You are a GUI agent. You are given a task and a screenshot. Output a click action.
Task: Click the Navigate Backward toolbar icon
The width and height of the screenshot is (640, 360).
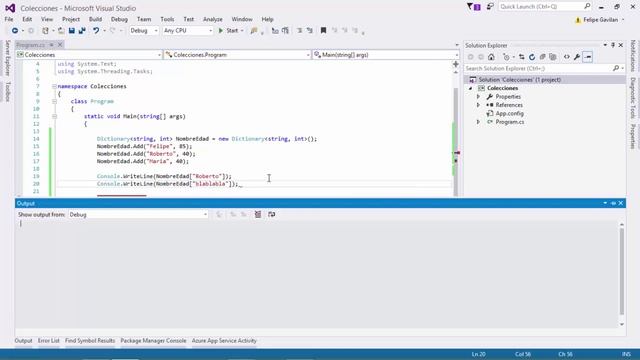point(15,31)
